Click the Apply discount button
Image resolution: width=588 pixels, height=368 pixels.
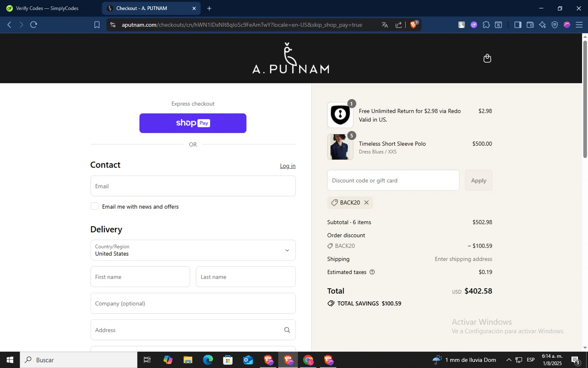pos(479,180)
